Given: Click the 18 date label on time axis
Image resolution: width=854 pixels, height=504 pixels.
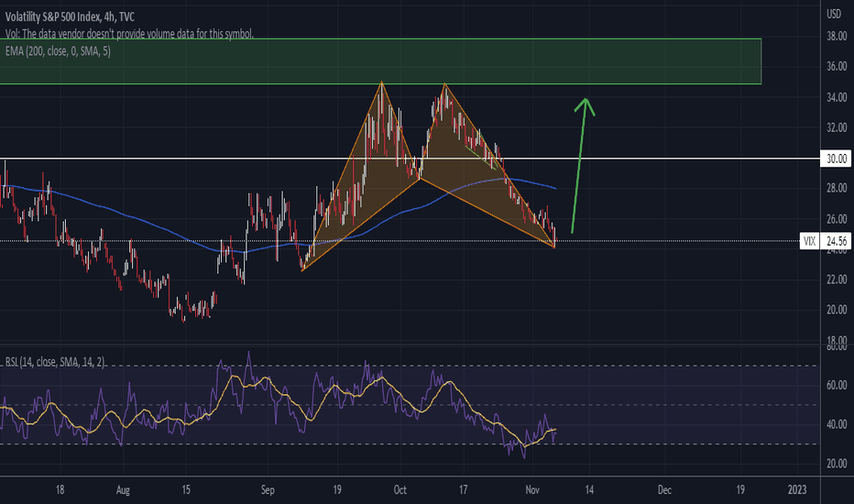Looking at the screenshot, I should click(60, 490).
